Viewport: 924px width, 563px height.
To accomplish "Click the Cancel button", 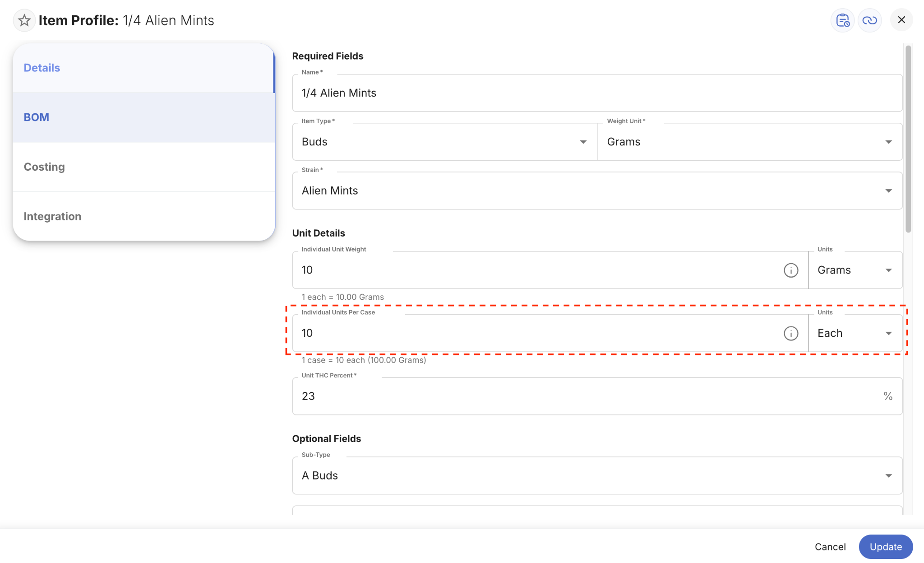I will [x=830, y=547].
